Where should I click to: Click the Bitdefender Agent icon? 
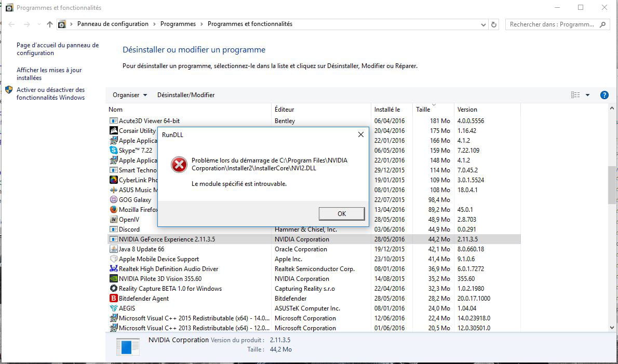point(114,298)
